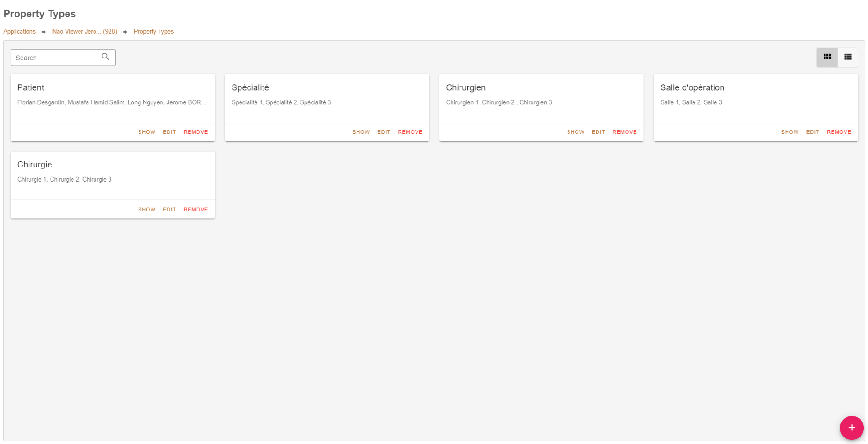Select the Chirurgie card title
The image size is (868, 444).
pyautogui.click(x=35, y=165)
